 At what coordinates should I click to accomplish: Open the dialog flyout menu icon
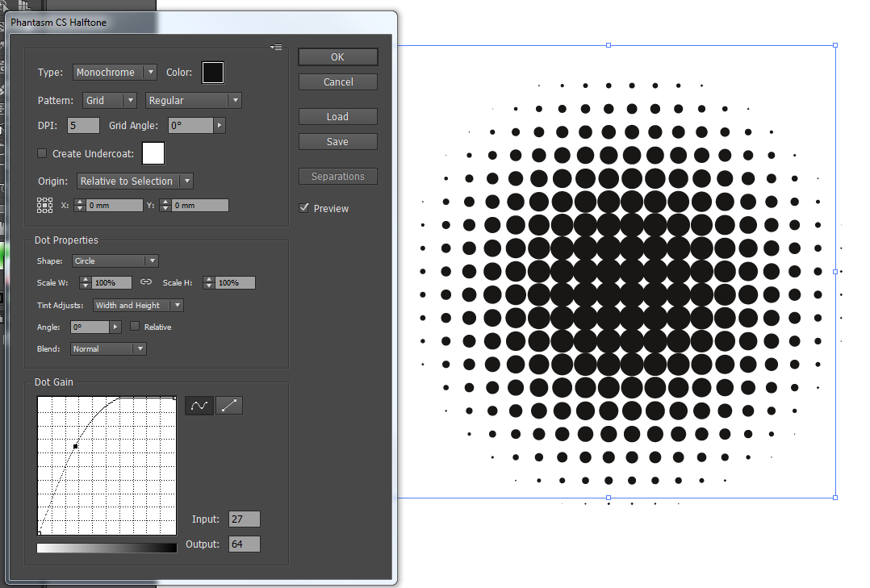pos(276,47)
